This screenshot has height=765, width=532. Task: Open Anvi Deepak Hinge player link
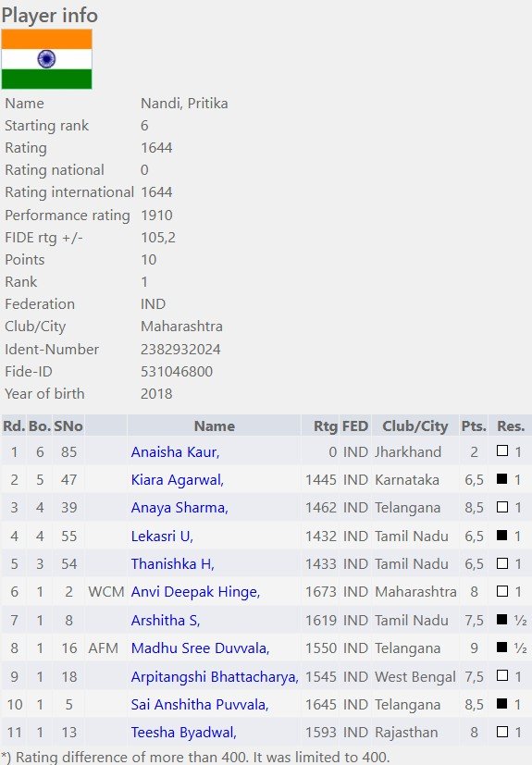[195, 591]
